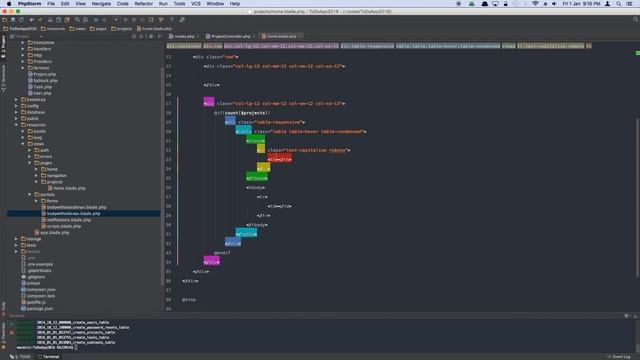Click pages breadcrumb in navigation bar
Viewport: 640px width, 360px height.
[98, 29]
